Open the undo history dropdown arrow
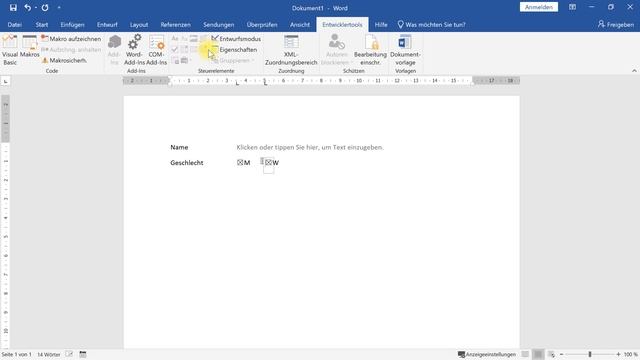Viewport: 640px width, 360px height. tap(36, 8)
